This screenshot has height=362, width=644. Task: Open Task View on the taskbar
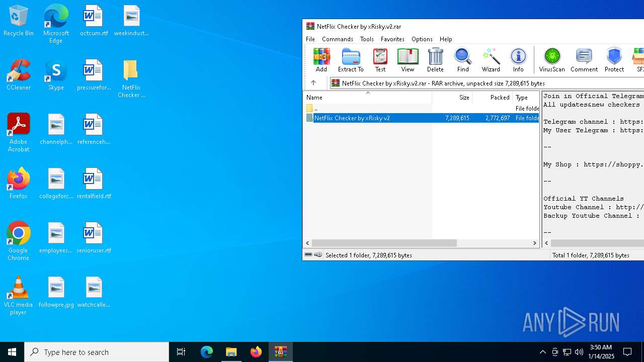pos(181,352)
